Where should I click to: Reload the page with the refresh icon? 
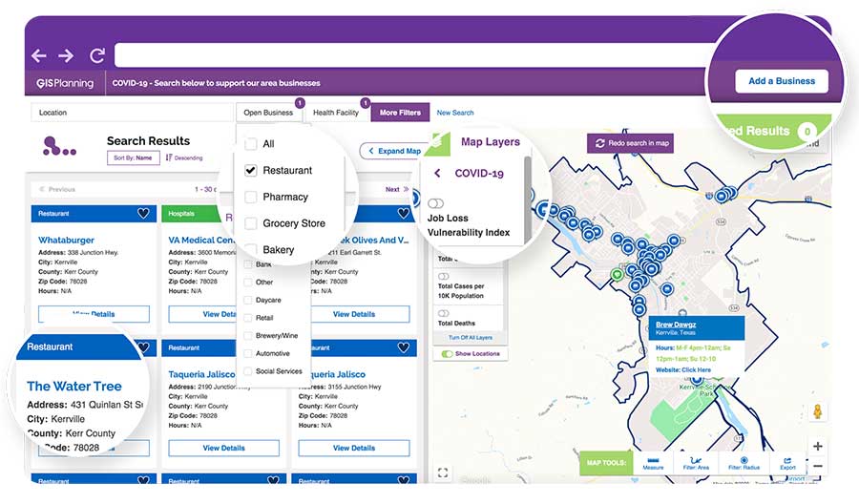[x=97, y=55]
